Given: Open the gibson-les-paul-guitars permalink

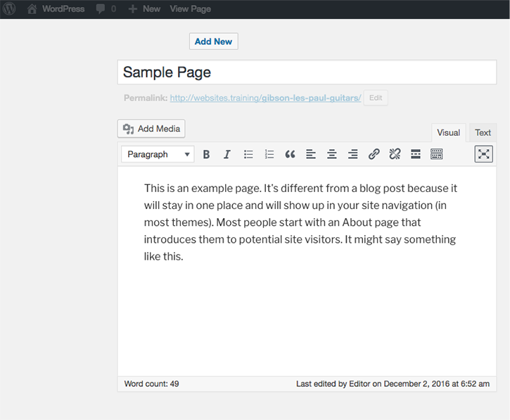Looking at the screenshot, I should tap(265, 98).
